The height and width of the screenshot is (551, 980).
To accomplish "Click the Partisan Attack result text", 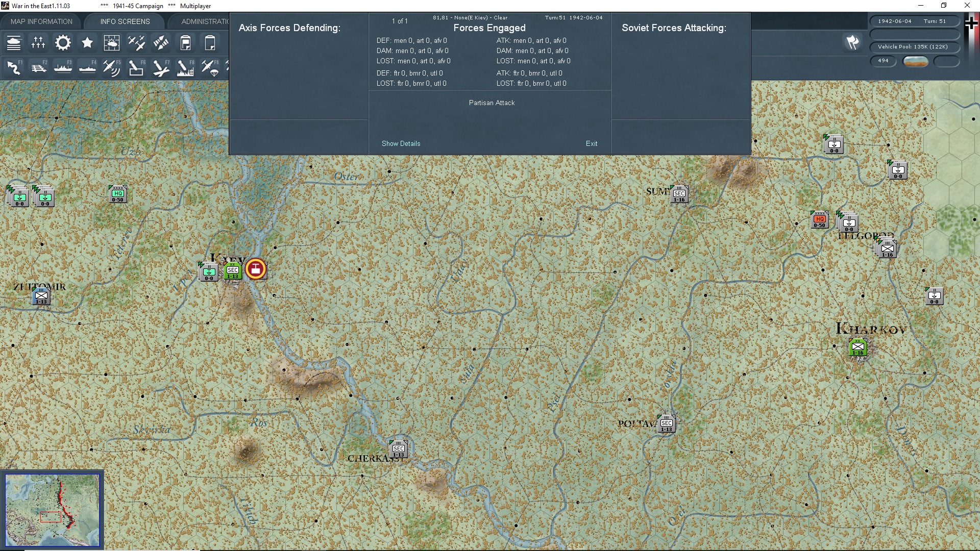I will (x=492, y=103).
